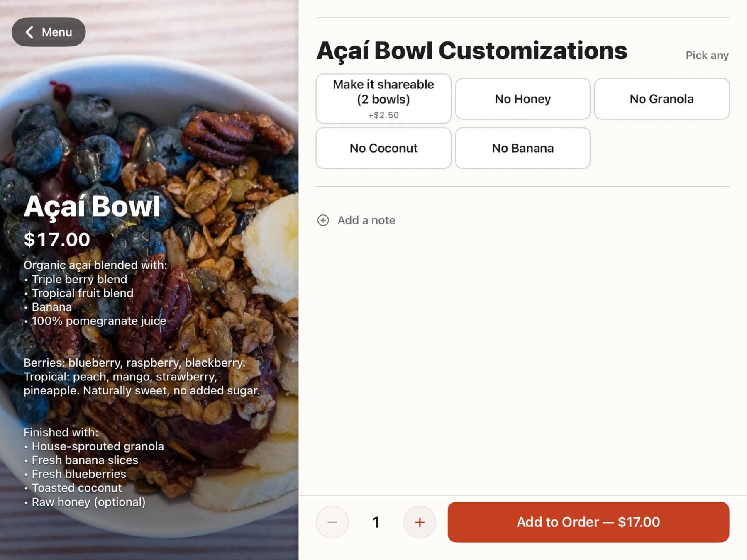This screenshot has width=747, height=560.
Task: Tap the +$2.50 surcharge label
Action: 383,115
